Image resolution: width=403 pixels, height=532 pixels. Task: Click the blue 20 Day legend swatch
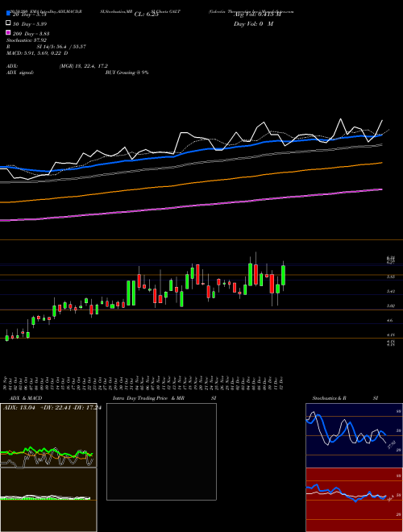(x=8, y=14)
